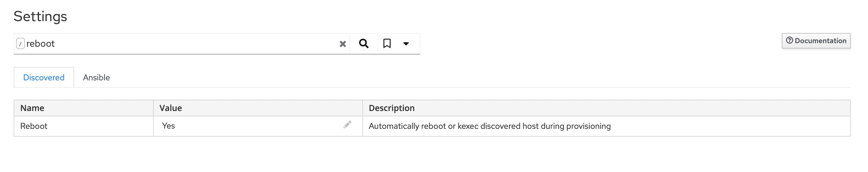Switch to the Ansible tab
This screenshot has width=868, height=172.
[x=96, y=78]
